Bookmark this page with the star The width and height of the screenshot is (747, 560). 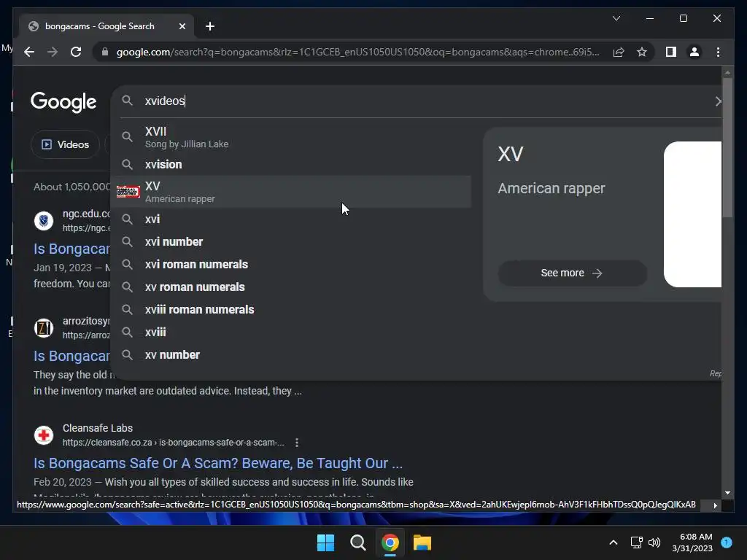642,52
